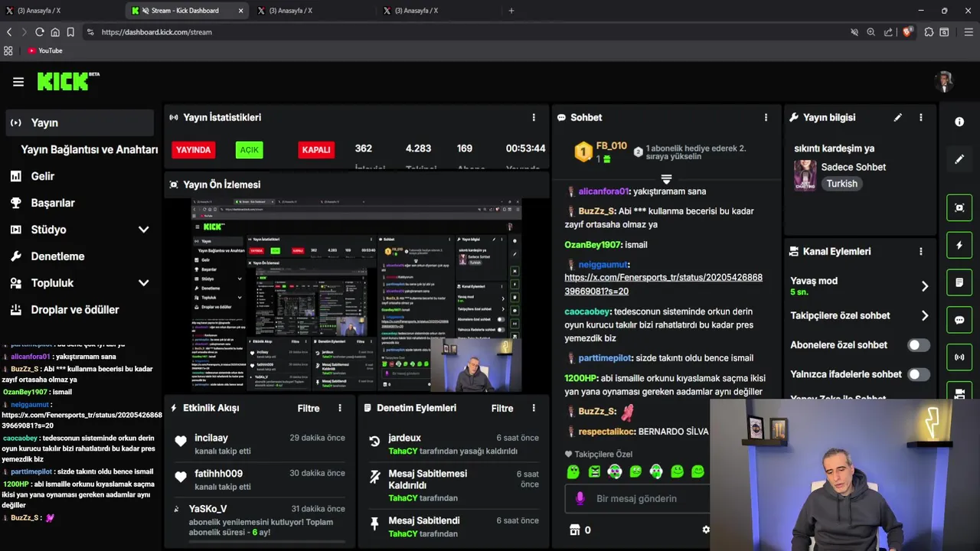Open Denetim Eylemleri three-dot menu
This screenshot has height=551, width=980.
point(534,408)
